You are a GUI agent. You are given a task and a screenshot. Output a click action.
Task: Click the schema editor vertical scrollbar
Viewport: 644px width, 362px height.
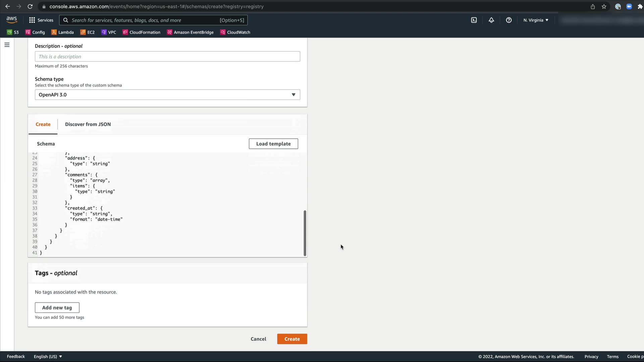(305, 233)
